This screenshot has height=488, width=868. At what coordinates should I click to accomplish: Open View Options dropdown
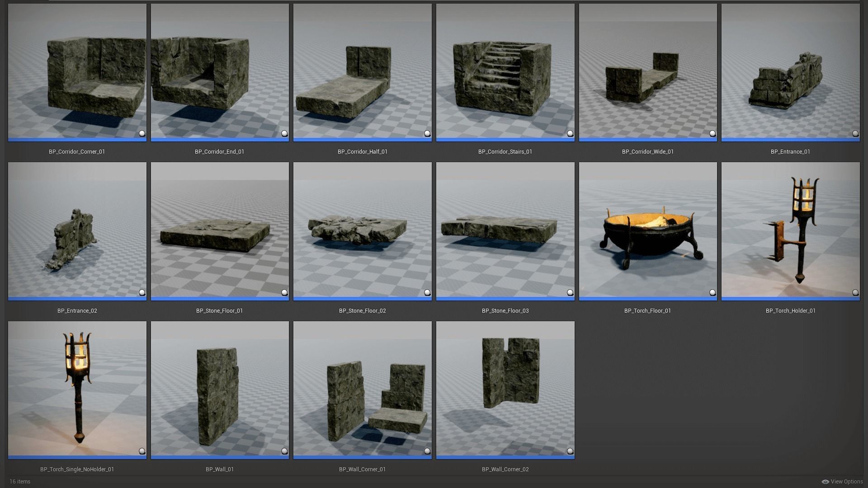(846, 482)
